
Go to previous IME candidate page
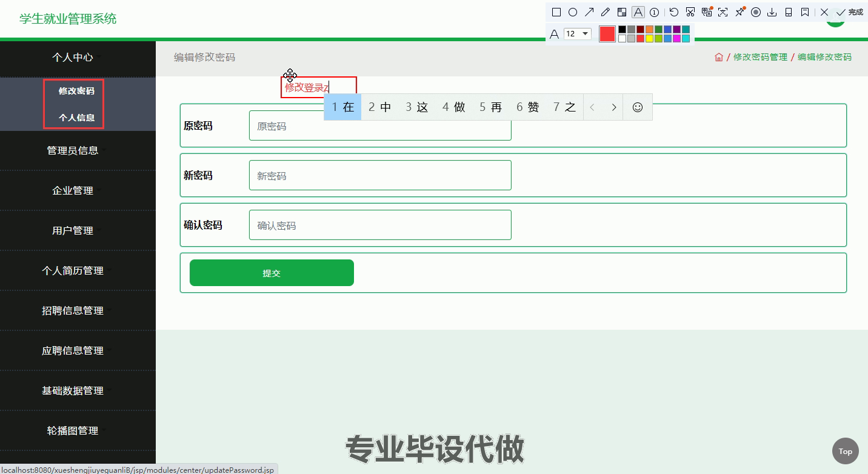tap(592, 107)
